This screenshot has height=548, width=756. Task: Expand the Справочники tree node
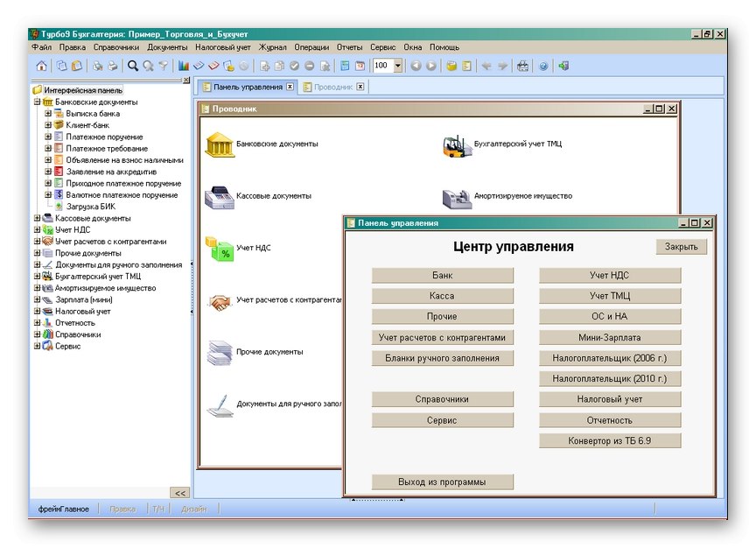37,335
